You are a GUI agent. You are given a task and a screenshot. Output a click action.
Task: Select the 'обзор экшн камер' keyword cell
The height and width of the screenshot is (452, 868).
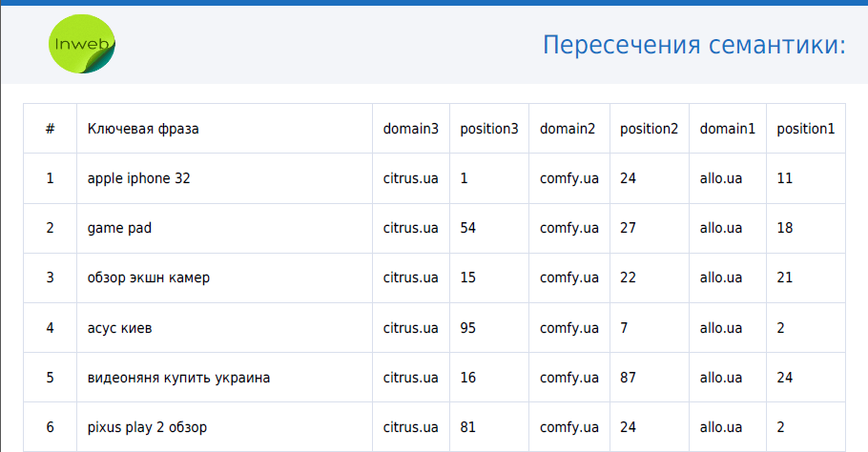[x=225, y=277]
